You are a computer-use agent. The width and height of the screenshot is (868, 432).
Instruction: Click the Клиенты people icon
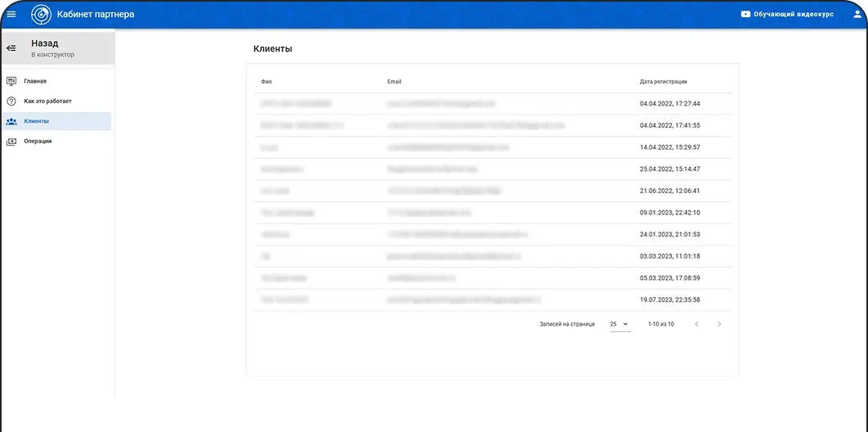click(11, 121)
